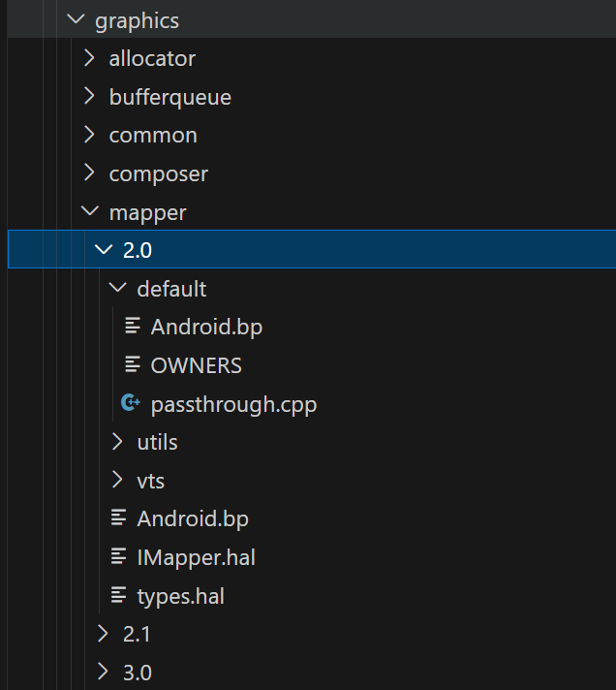Open the IMapper.hal file

pos(196,557)
